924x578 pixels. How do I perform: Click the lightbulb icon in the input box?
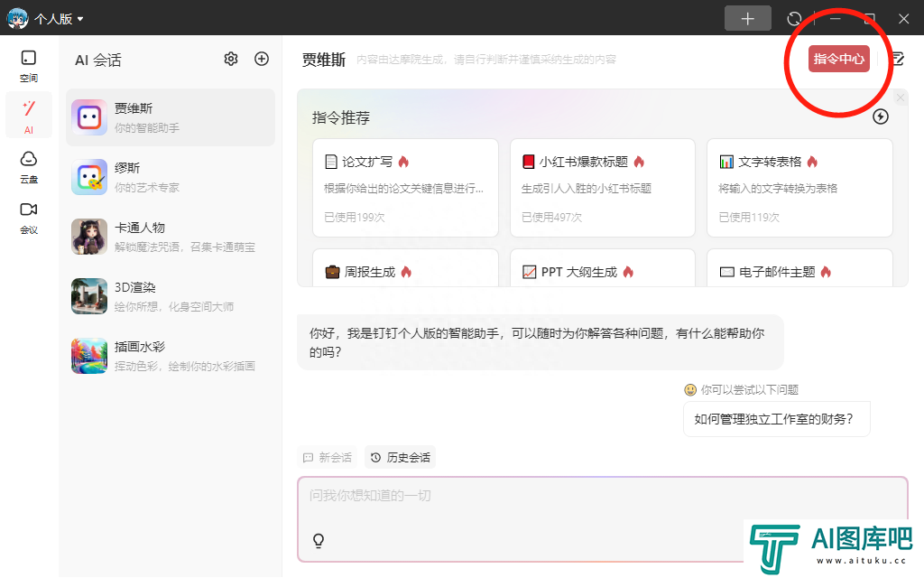tap(319, 540)
